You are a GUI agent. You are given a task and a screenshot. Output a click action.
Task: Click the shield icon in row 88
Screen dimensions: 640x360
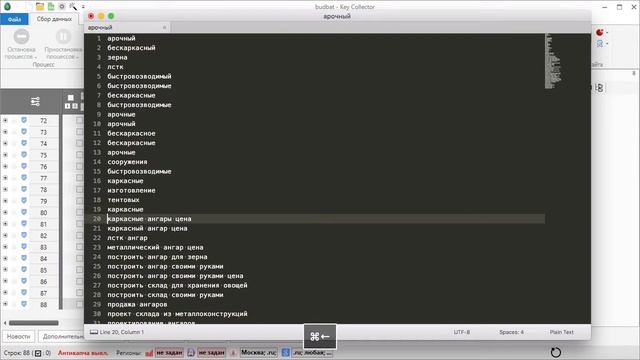[x=24, y=304]
